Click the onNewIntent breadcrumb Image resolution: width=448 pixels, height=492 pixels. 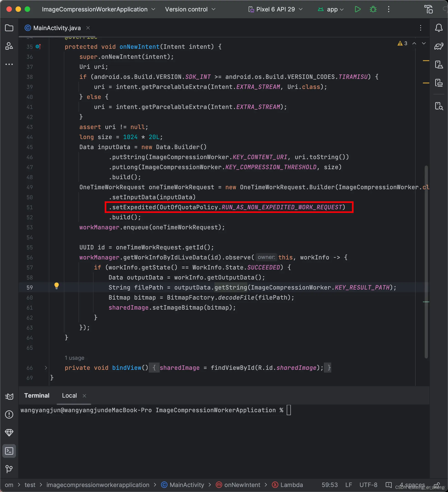point(242,485)
